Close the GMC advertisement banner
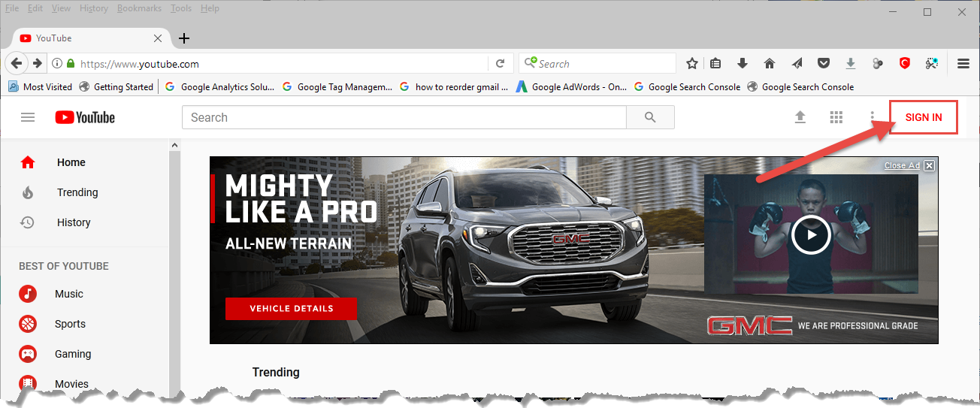The width and height of the screenshot is (980, 408). point(929,165)
